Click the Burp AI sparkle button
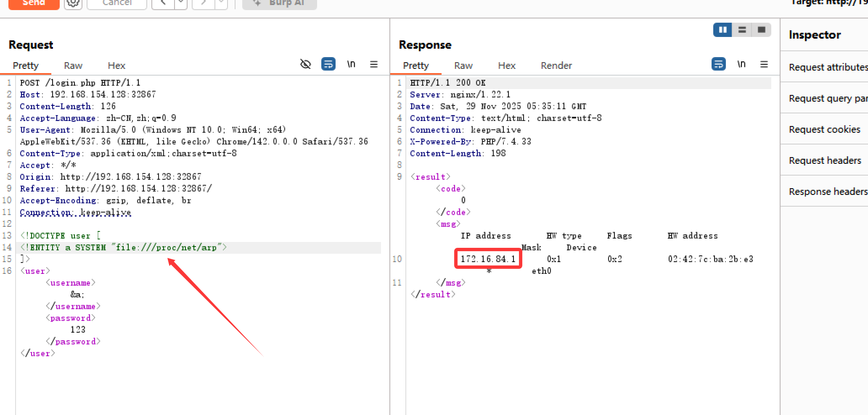868x415 pixels. click(x=280, y=3)
